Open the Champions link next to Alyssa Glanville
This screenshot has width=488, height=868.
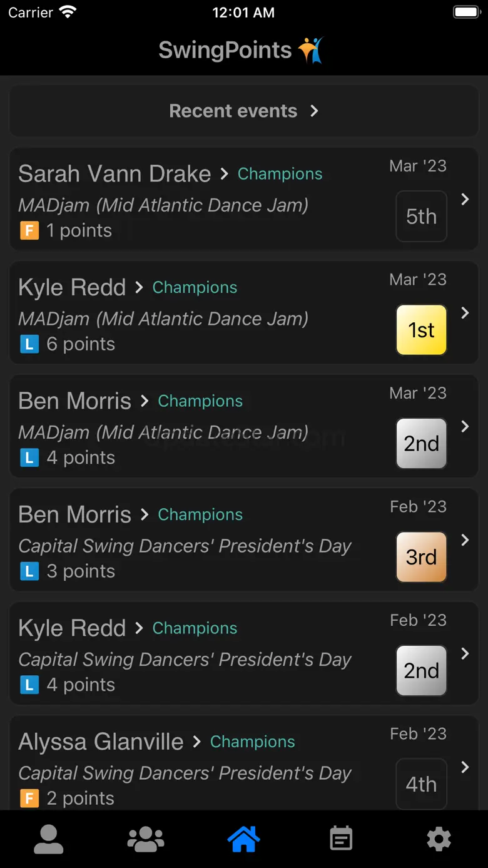tap(252, 742)
